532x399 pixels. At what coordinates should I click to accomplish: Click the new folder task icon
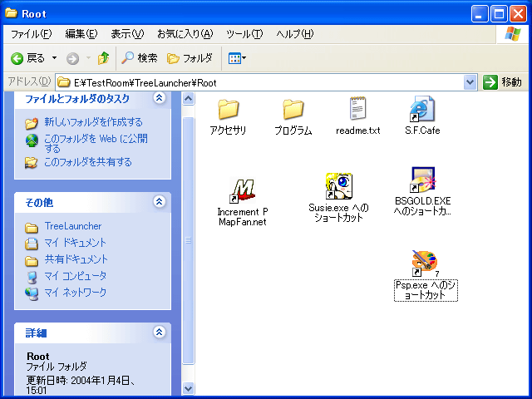click(32, 123)
